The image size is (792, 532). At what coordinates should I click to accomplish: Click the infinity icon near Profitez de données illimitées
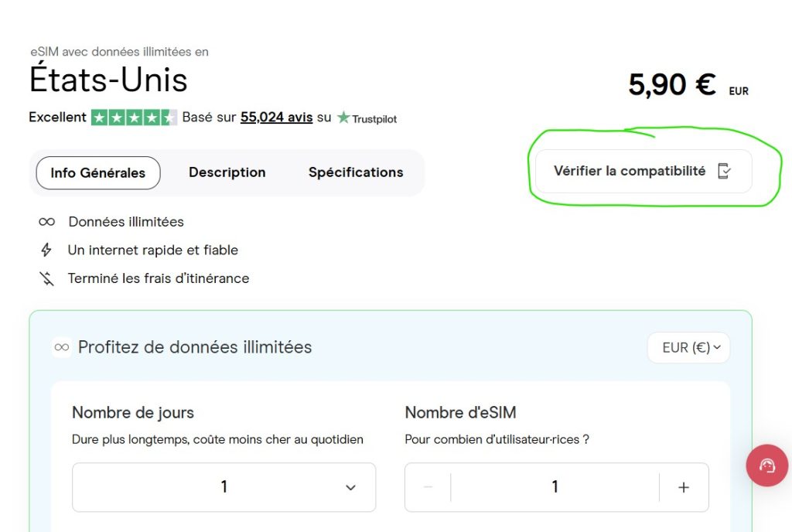[61, 347]
